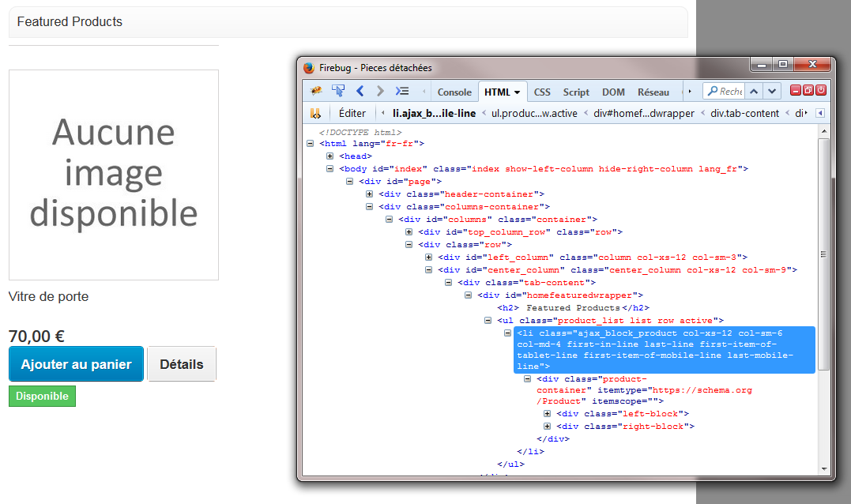Image resolution: width=851 pixels, height=504 pixels.
Task: Click the HTML panel scrollbar up arrow
Action: [x=824, y=131]
